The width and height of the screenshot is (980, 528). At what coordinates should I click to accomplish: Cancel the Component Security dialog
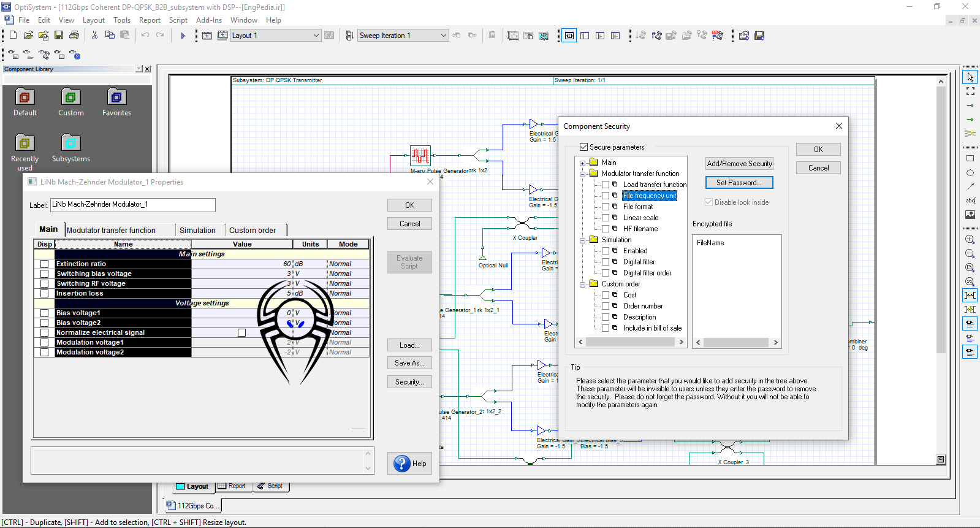click(818, 168)
